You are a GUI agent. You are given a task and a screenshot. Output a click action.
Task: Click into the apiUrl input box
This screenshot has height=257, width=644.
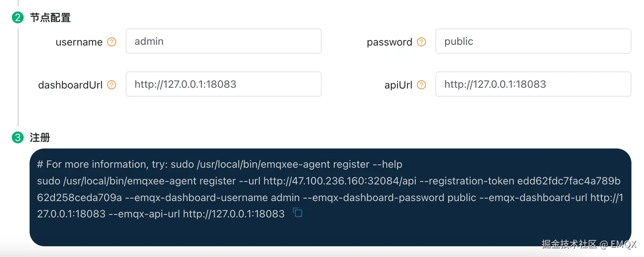[533, 84]
